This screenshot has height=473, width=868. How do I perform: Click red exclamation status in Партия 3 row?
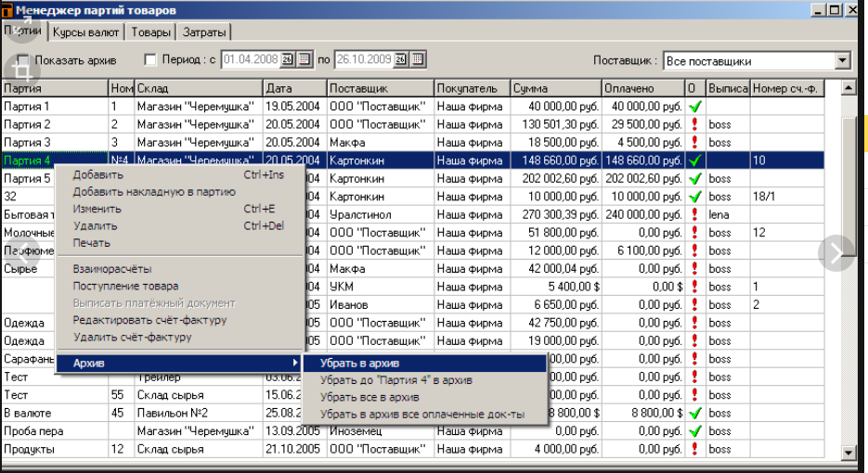[693, 143]
